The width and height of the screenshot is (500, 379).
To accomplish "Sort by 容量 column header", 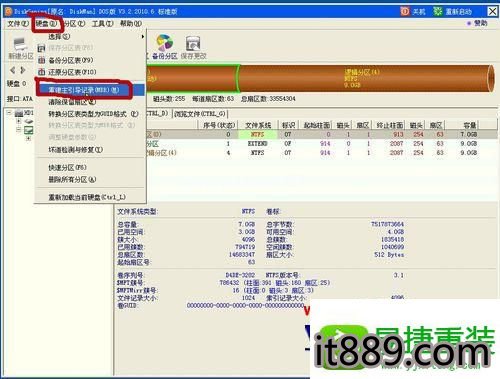I will (x=463, y=125).
